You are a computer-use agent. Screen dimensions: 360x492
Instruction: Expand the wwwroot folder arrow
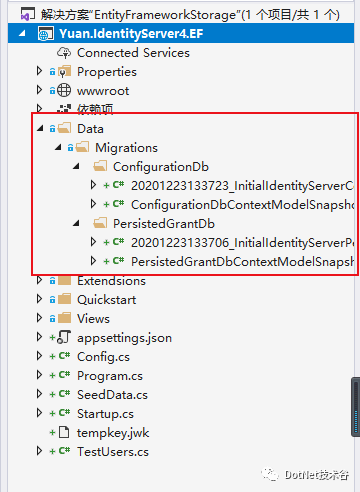[39, 90]
